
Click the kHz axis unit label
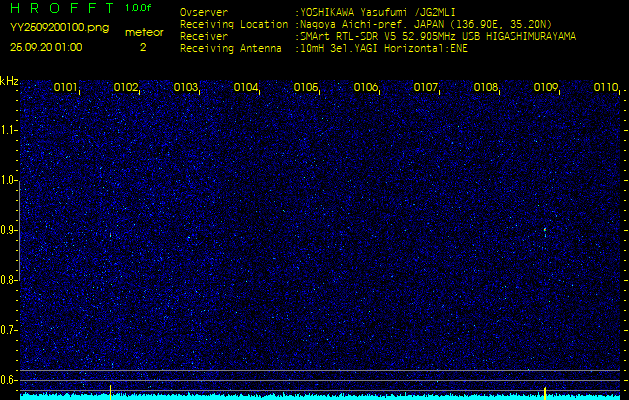tap(9, 81)
